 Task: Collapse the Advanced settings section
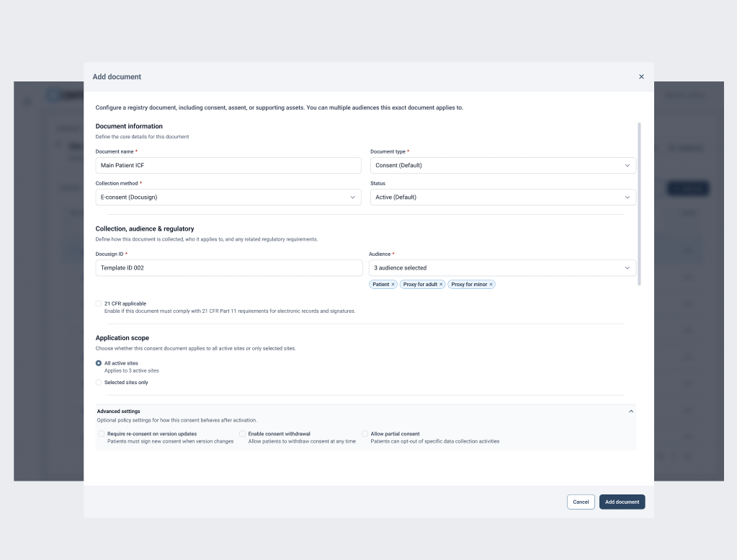631,412
